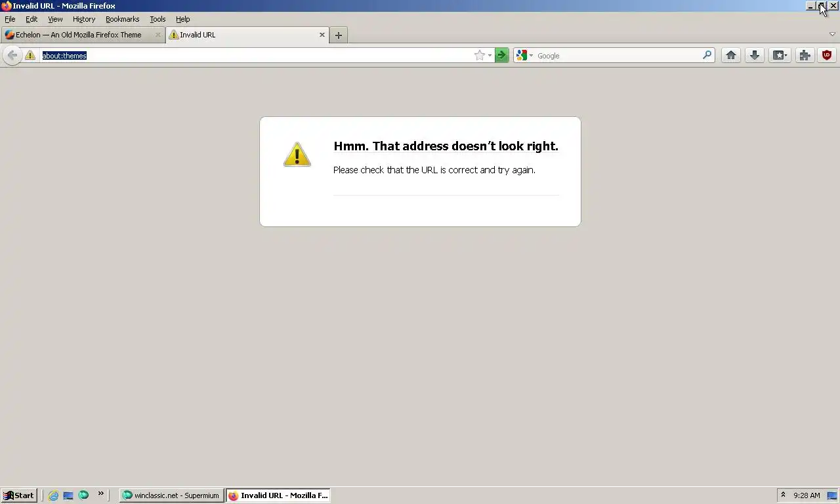Image resolution: width=840 pixels, height=504 pixels.
Task: Open the Tools menu
Action: 157,19
